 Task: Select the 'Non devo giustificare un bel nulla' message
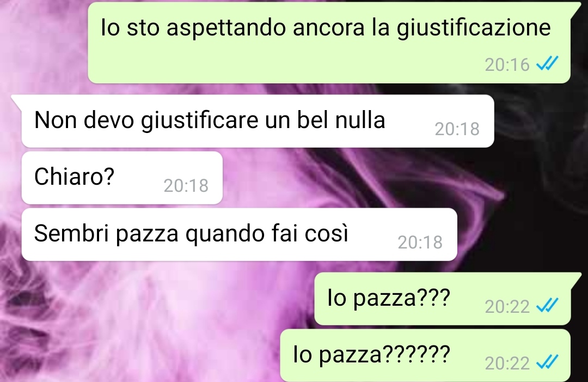[258, 121]
